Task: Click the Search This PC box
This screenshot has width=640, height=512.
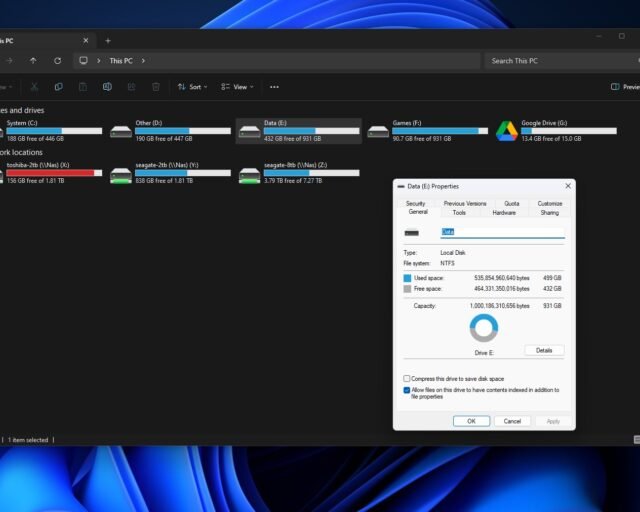Action: pos(561,61)
